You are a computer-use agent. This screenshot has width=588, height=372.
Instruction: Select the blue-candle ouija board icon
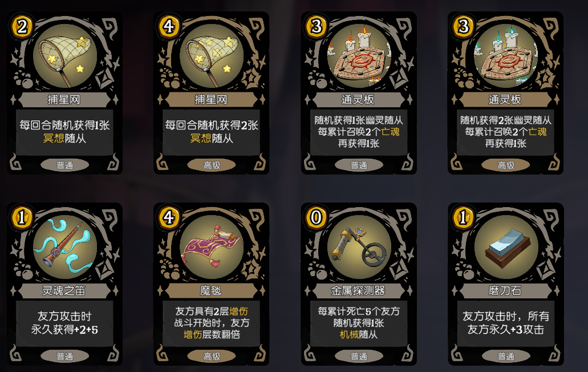click(x=505, y=57)
